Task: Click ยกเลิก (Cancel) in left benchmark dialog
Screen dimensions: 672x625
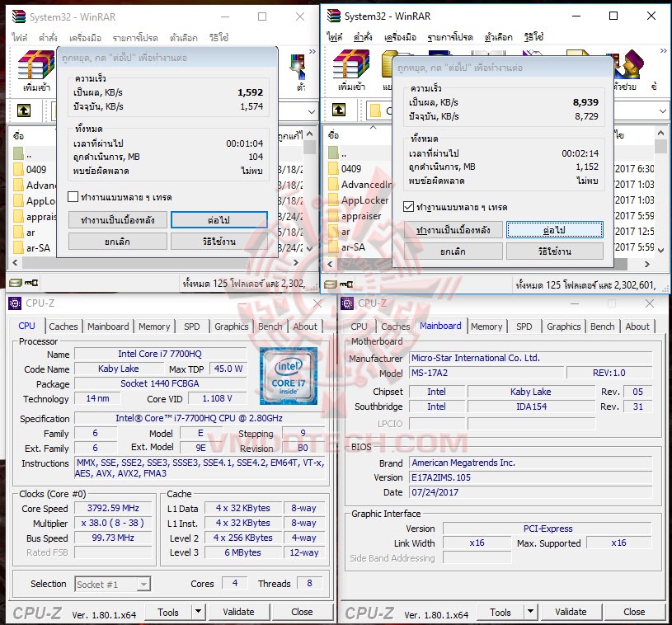Action: click(117, 242)
